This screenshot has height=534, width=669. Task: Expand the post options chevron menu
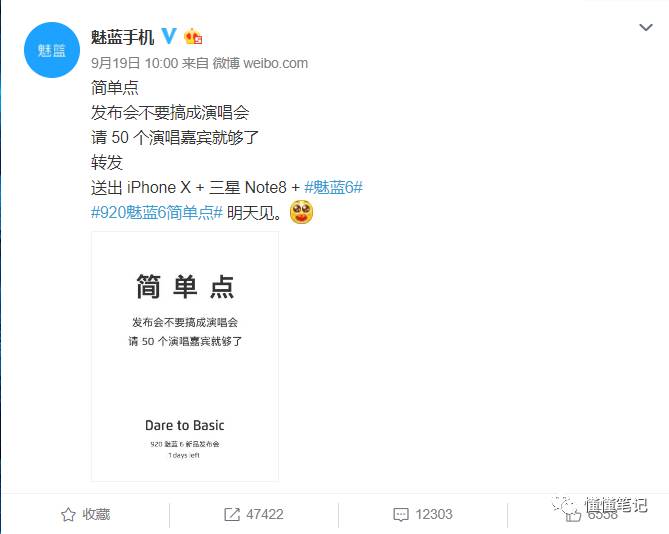pyautogui.click(x=646, y=28)
